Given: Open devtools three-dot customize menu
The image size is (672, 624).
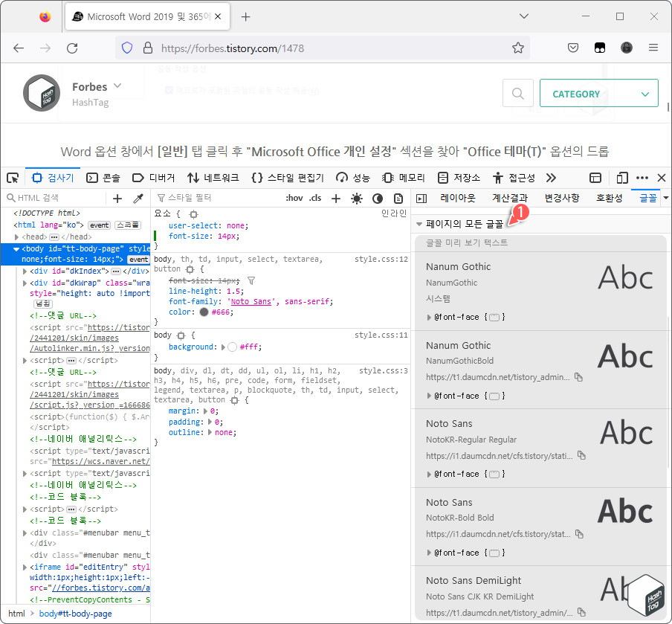Looking at the screenshot, I should coord(642,178).
